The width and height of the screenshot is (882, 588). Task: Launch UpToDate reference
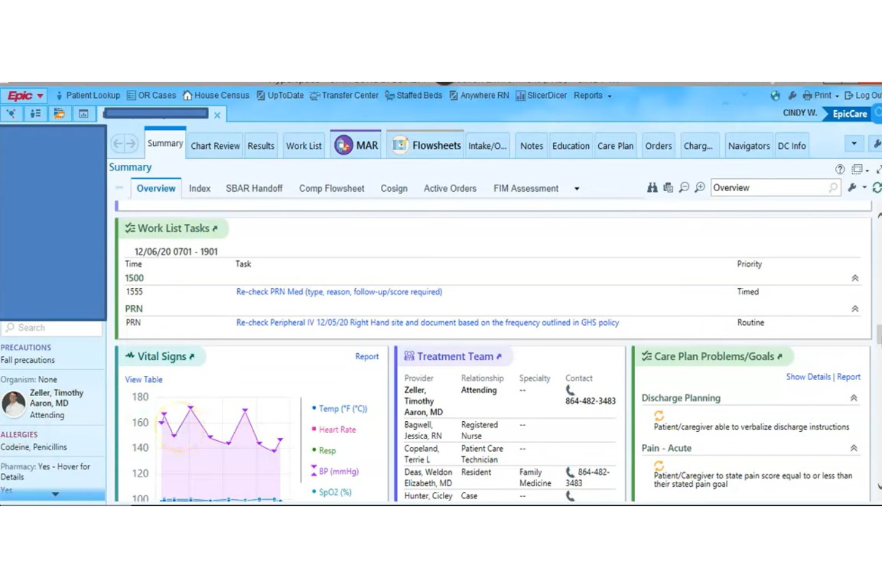point(279,95)
